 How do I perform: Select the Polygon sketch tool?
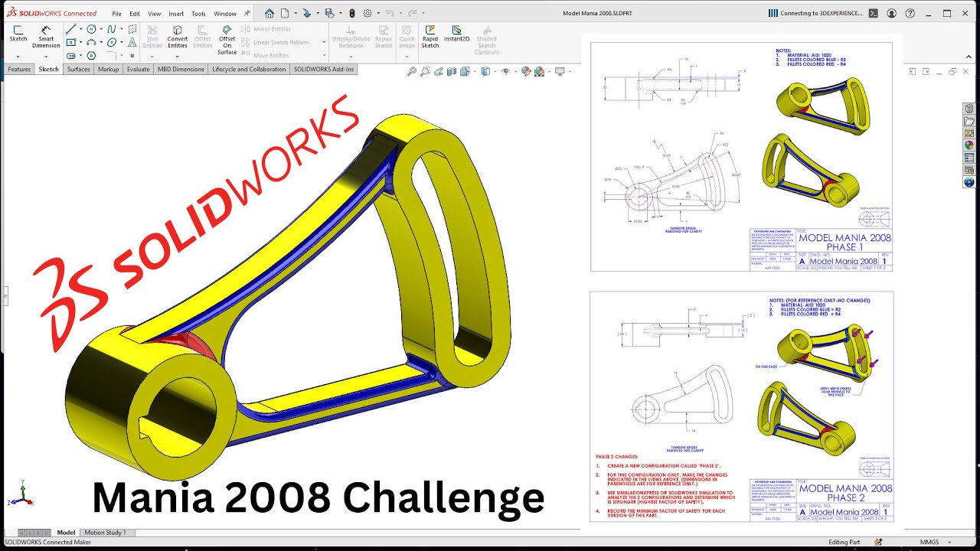(91, 56)
